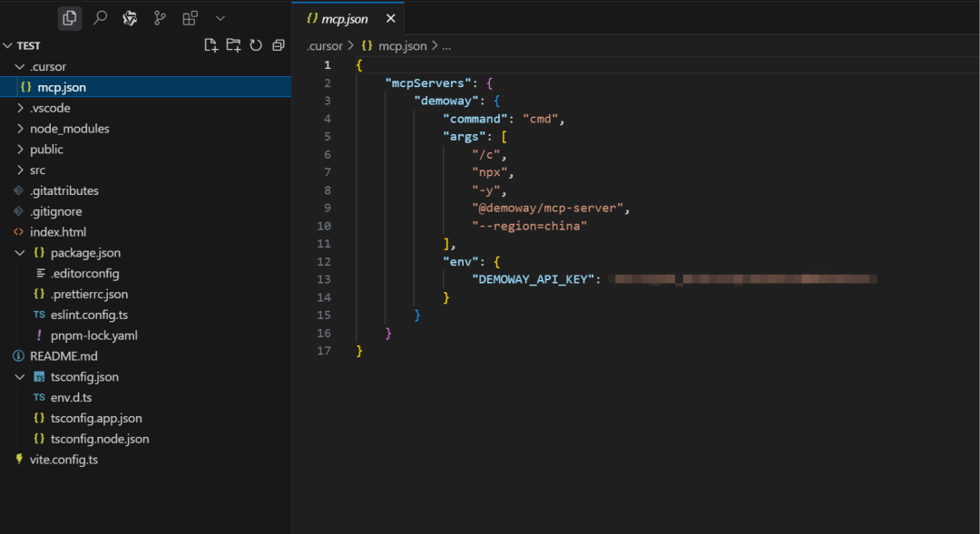Image resolution: width=980 pixels, height=534 pixels.
Task: Click the mcp.json breadcrumb segment
Action: pos(401,45)
